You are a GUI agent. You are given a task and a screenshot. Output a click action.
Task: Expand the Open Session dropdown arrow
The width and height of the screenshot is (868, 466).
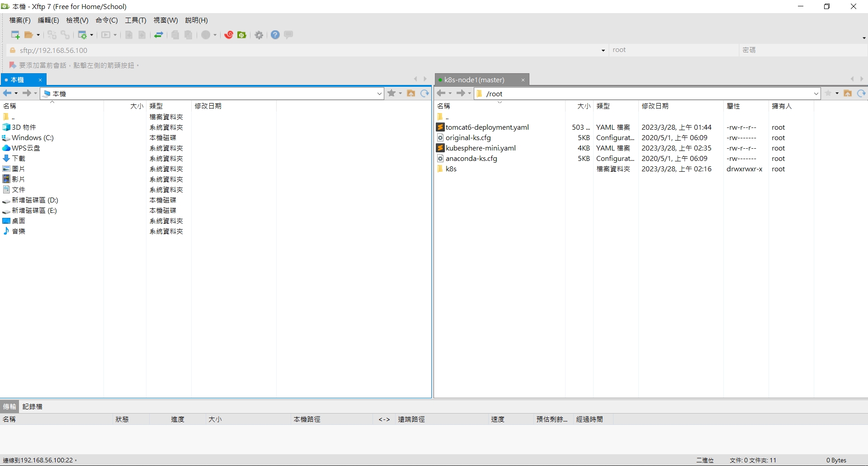[38, 35]
